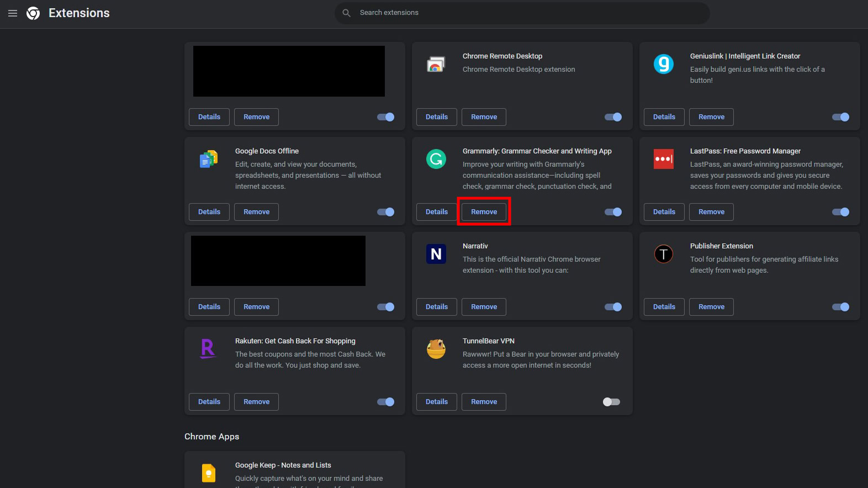The width and height of the screenshot is (868, 488).
Task: Open the hamburger main menu
Action: coord(13,13)
